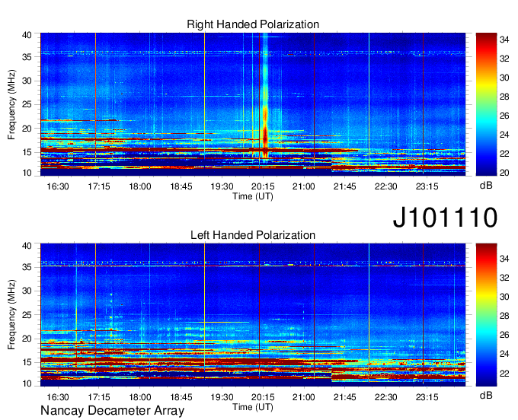Click the 40 MHz tick on left-handed frequency axis
Screen dimensions: 518x420
click(27, 246)
